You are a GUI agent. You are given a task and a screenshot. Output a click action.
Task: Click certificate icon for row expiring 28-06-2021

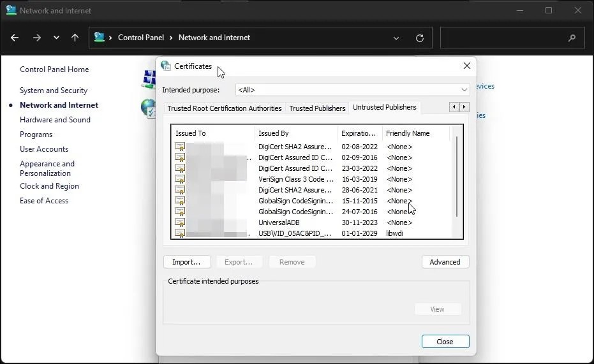(x=180, y=190)
